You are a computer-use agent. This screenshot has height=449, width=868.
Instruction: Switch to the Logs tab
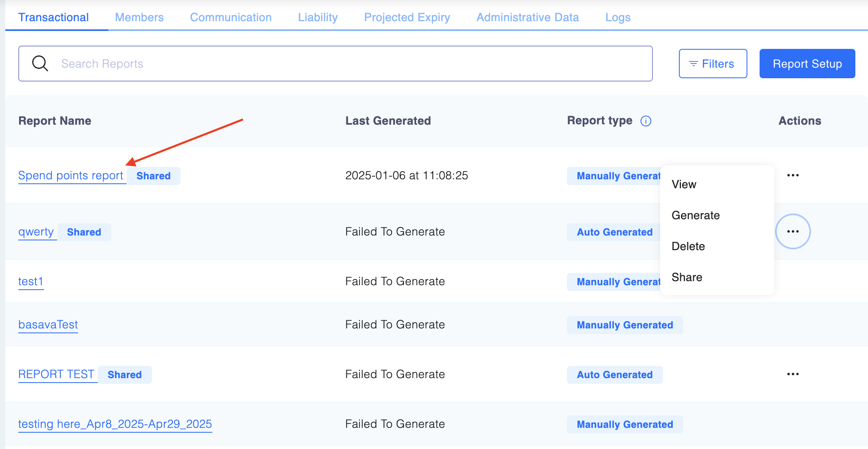point(617,18)
